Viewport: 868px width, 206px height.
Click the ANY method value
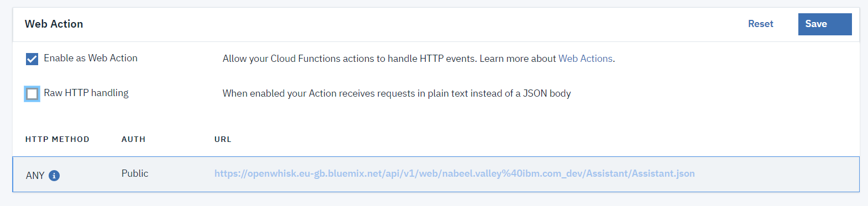click(35, 176)
